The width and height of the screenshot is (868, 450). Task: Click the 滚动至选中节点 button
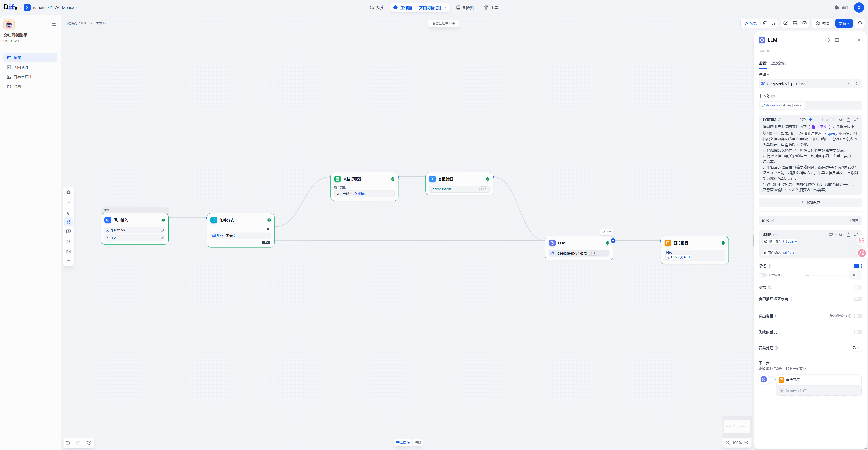pyautogui.click(x=443, y=23)
